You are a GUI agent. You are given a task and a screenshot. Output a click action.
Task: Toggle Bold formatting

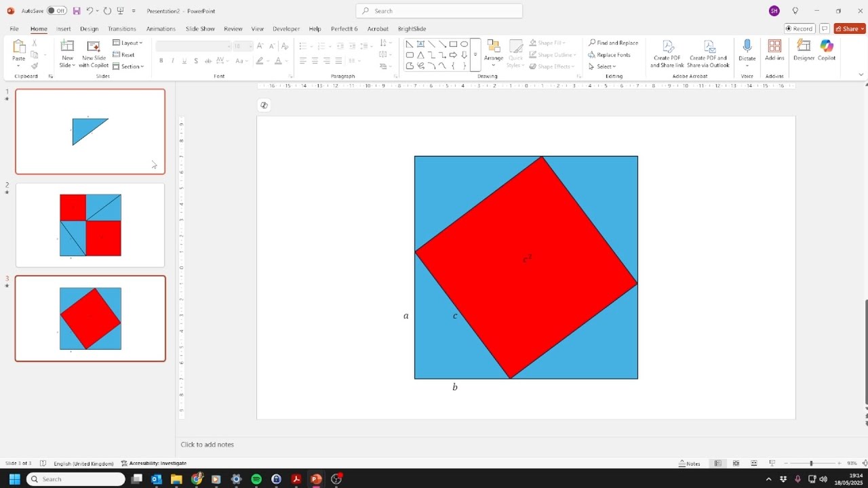(161, 61)
